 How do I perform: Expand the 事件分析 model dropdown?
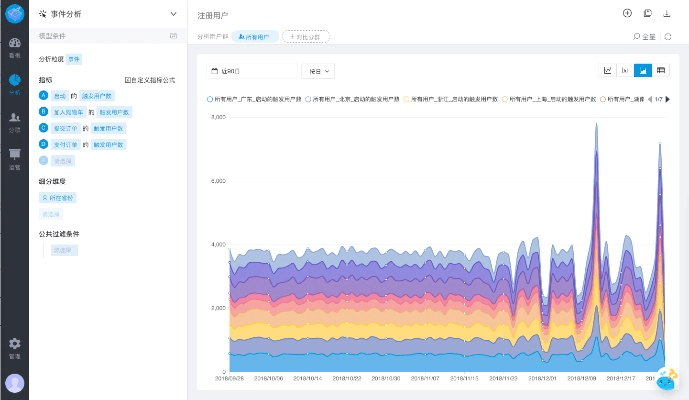coord(173,14)
